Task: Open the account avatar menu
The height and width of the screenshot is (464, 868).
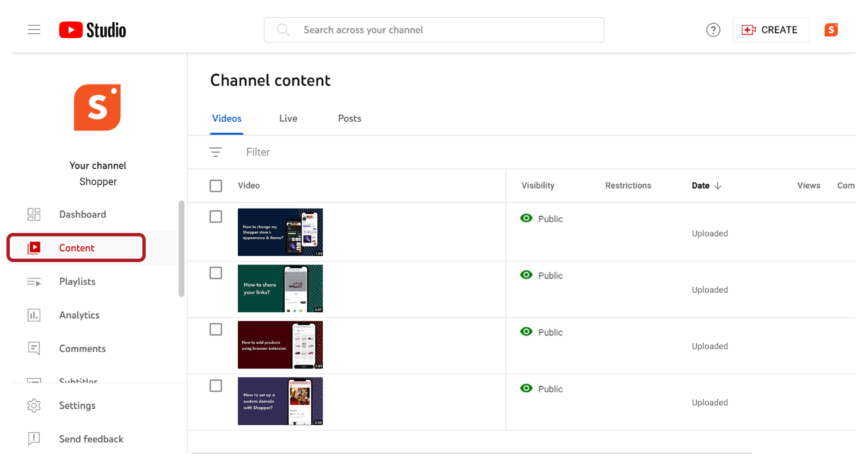Action: click(831, 30)
